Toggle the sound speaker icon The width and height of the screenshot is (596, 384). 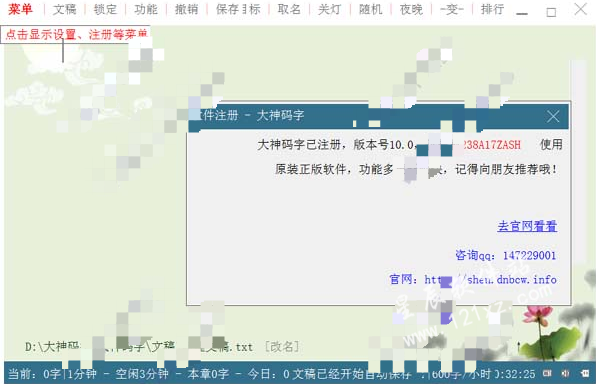pyautogui.click(x=566, y=373)
